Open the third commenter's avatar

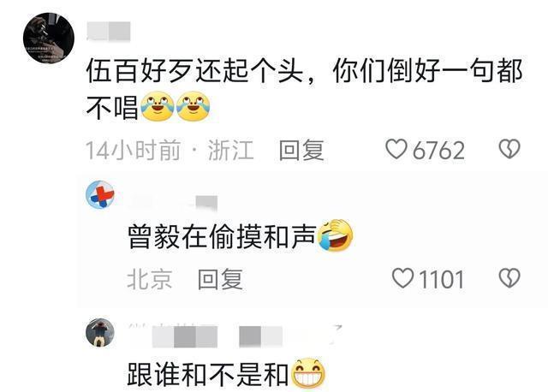point(100,333)
